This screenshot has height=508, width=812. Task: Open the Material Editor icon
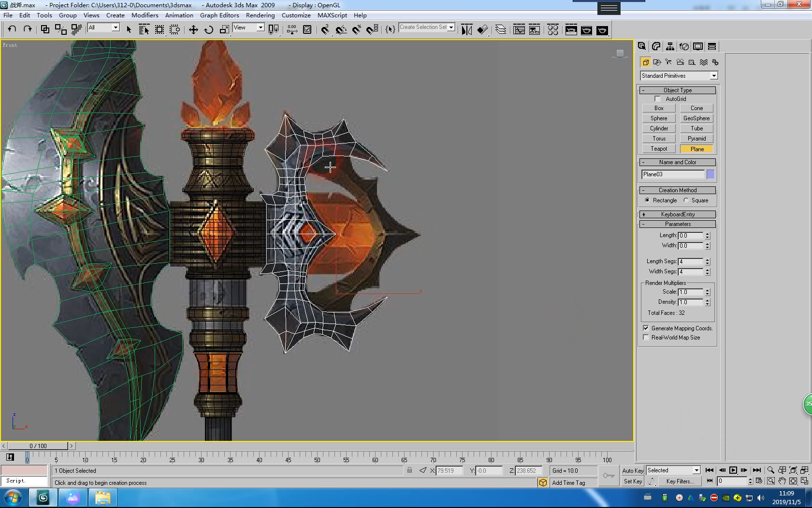[553, 29]
